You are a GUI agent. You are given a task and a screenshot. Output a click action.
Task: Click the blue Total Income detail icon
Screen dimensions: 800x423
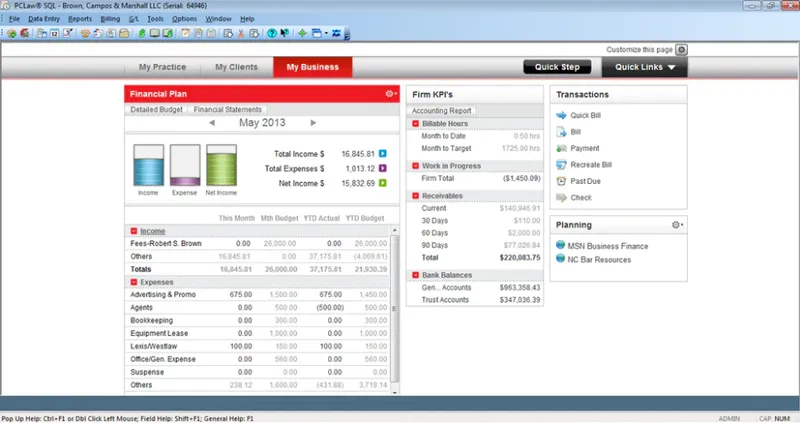point(383,154)
